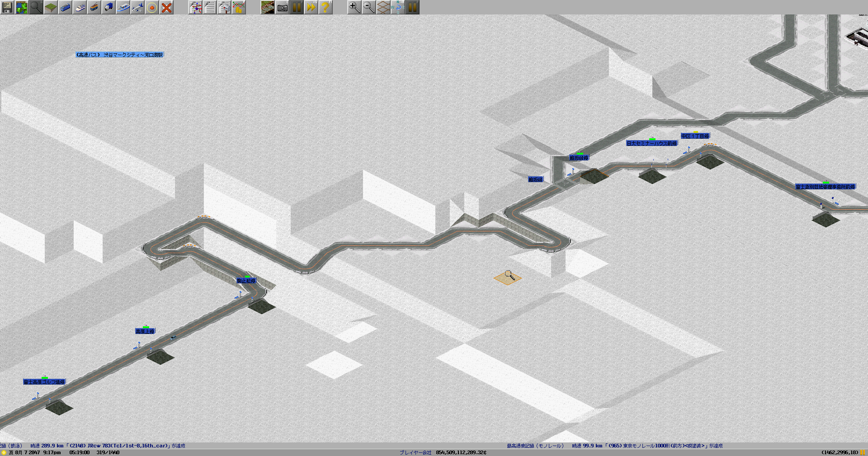Open the airplane tools menu

click(x=137, y=7)
